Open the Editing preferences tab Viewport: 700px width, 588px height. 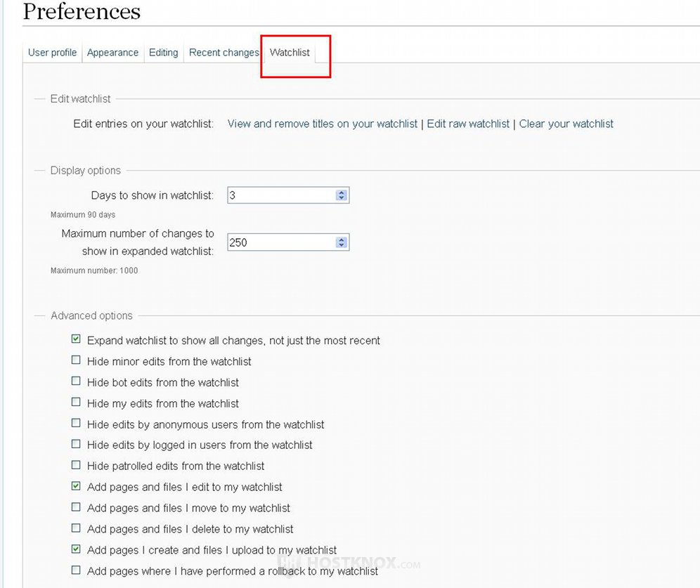pos(163,53)
